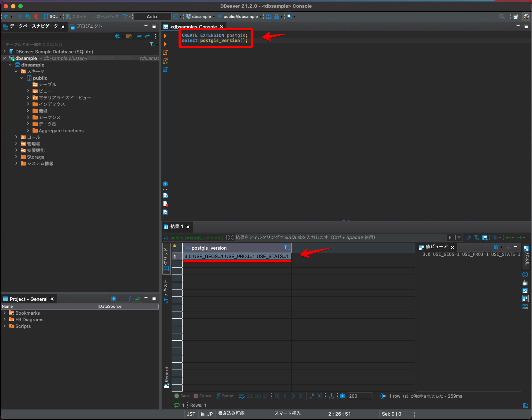Switch to テキスト text view tab
Screen dimensions: 532x420
166,291
